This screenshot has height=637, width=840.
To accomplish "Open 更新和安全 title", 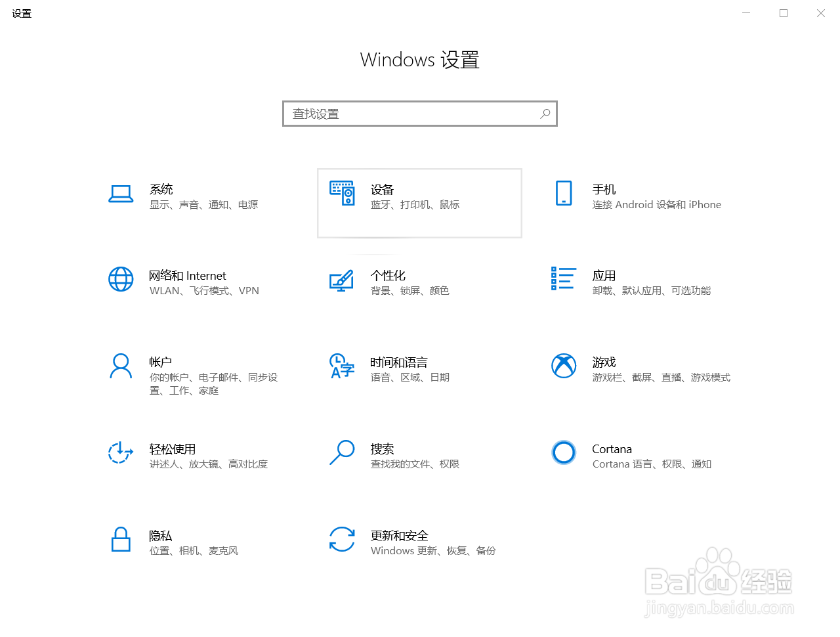I will (399, 536).
